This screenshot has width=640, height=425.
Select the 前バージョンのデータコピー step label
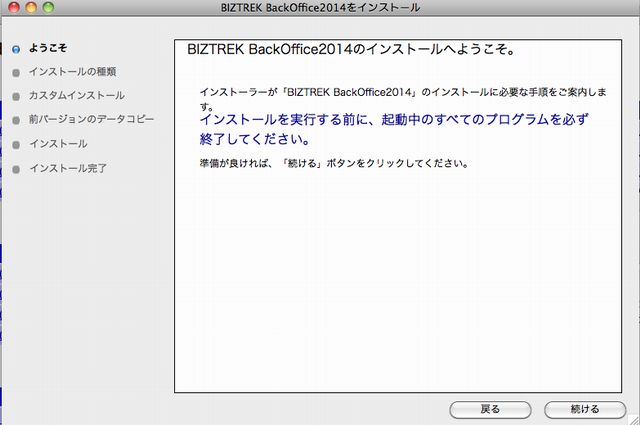click(92, 120)
